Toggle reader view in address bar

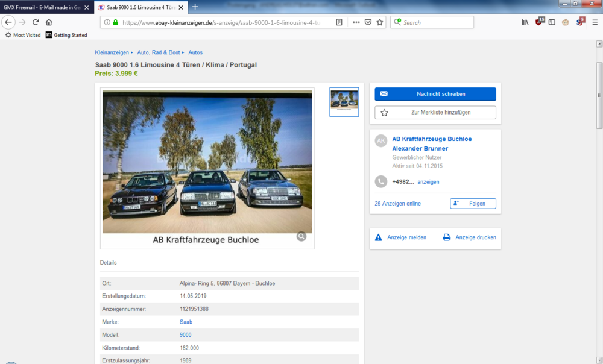(339, 22)
